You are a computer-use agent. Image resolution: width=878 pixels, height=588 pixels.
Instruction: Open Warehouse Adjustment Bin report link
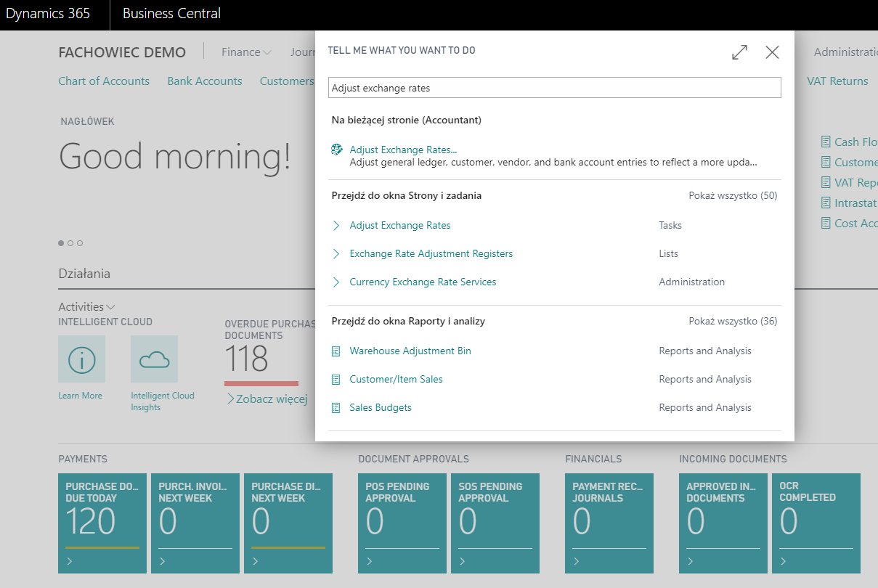(x=410, y=351)
